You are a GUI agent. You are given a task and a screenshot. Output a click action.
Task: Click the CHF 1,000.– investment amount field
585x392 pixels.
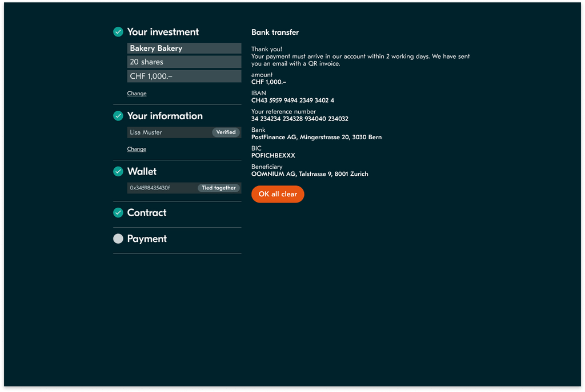(x=183, y=76)
